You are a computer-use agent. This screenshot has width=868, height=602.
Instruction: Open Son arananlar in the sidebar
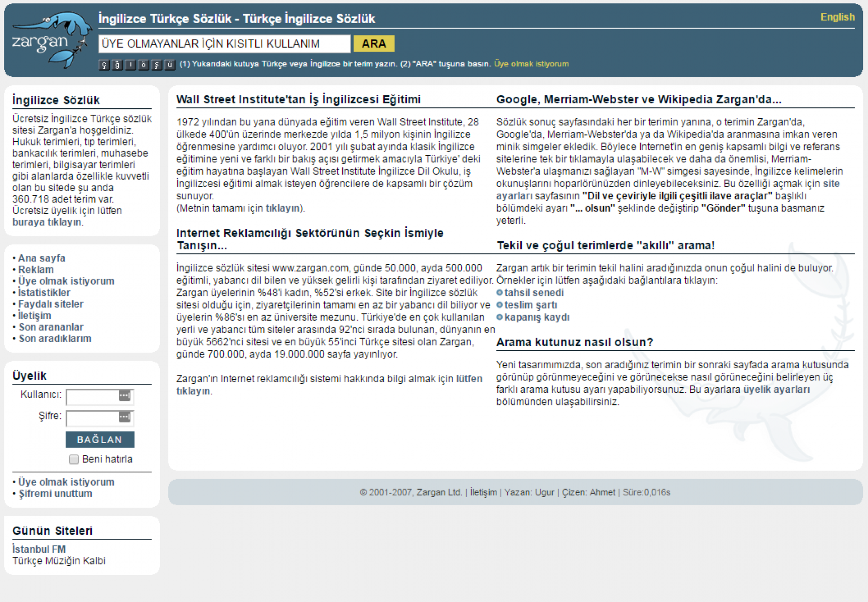(x=51, y=327)
